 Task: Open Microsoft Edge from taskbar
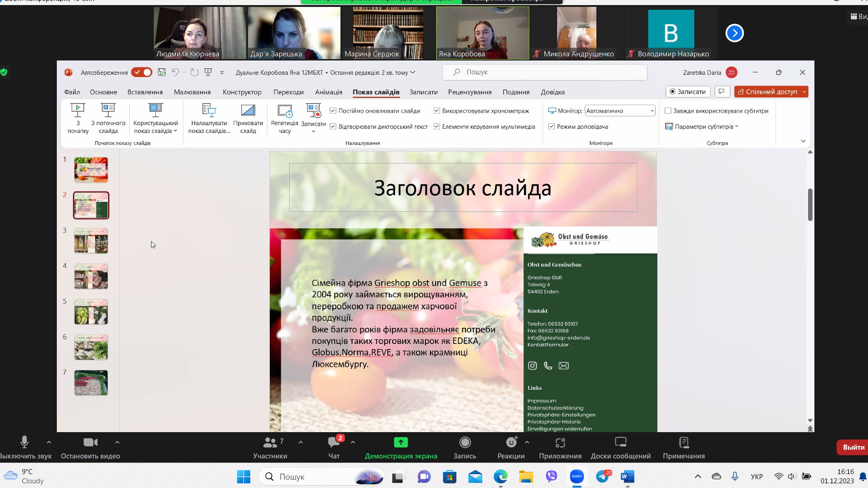[x=501, y=476]
